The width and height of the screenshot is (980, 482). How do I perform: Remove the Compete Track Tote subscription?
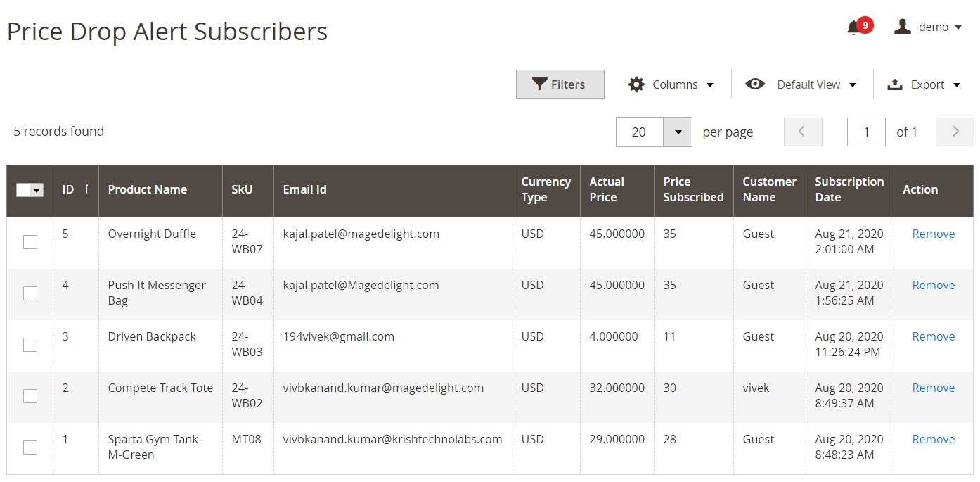[933, 388]
